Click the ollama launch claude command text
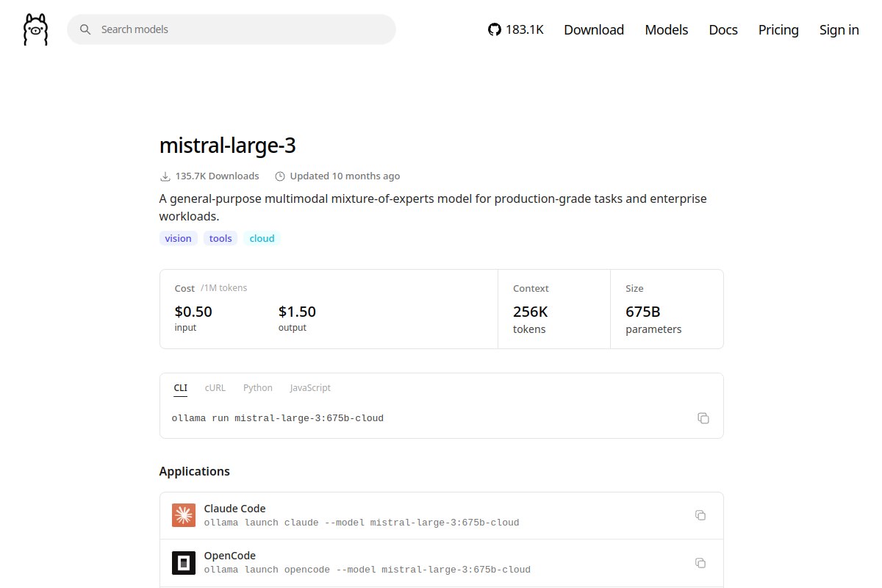Viewport: 882px width, 588px height. point(362,523)
